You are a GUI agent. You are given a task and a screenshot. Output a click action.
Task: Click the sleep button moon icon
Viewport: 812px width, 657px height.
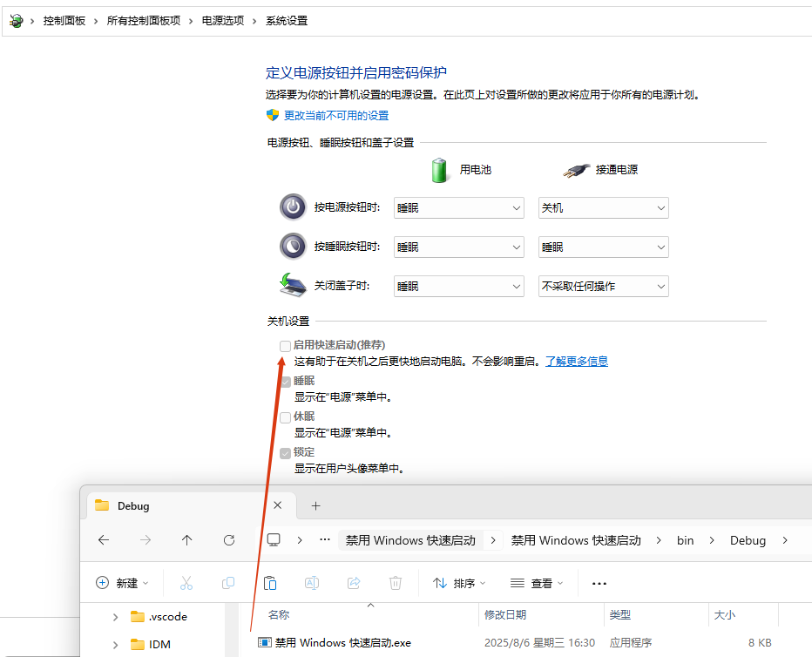click(x=293, y=247)
